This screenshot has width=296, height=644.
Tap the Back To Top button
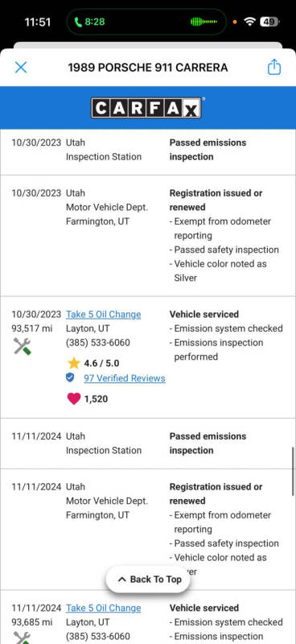[x=148, y=580]
